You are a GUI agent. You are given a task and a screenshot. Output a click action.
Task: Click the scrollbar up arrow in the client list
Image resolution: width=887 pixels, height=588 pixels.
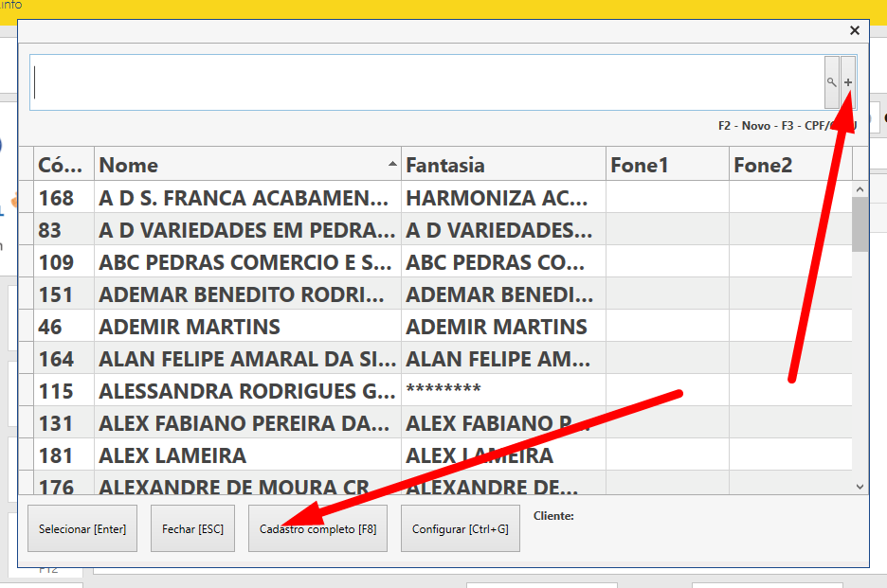coord(860,188)
